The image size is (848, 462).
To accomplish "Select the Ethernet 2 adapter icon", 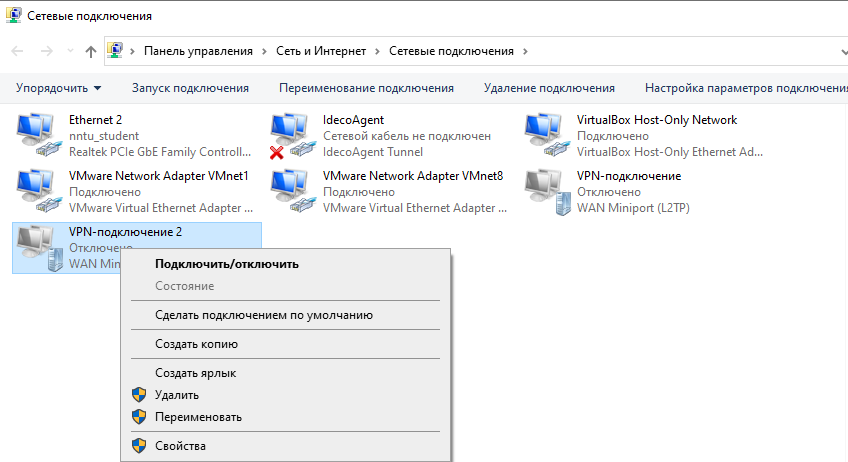I will [39, 135].
